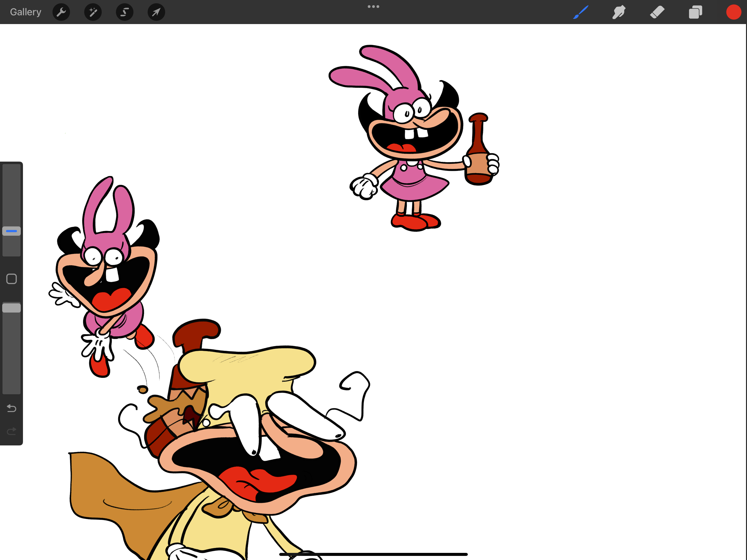Click the home indicator bar at bottom
The width and height of the screenshot is (747, 560).
point(373,554)
